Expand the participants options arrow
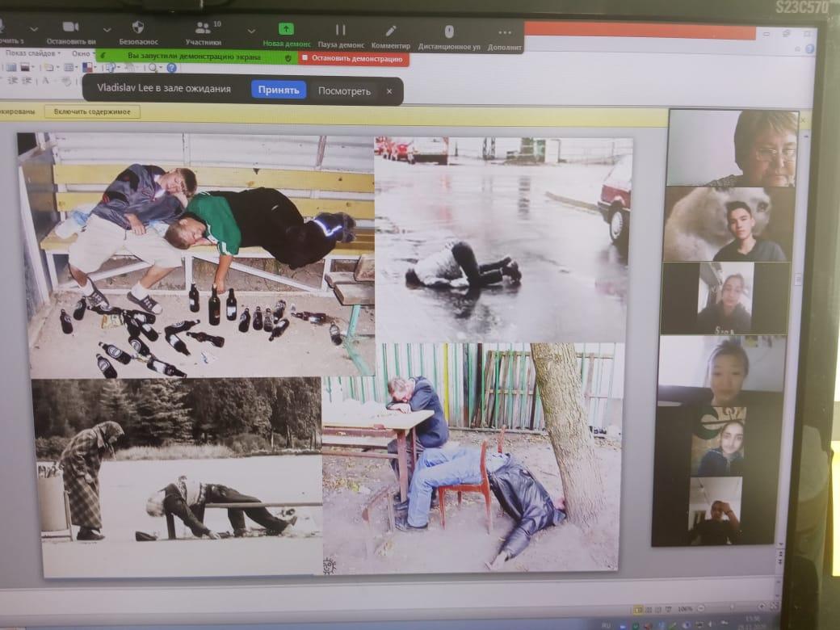840x630 pixels. 250,30
